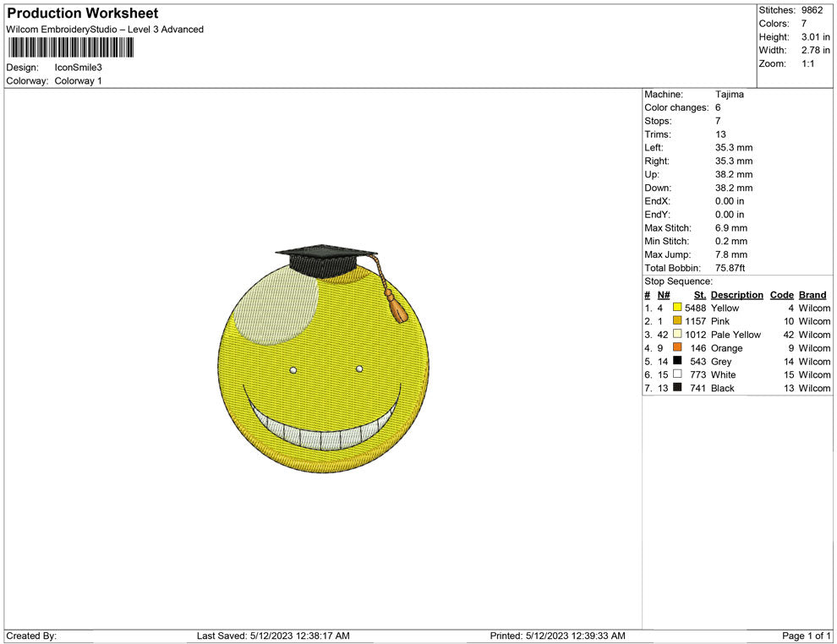837x644 pixels.
Task: Click the Width value 2.78 in
Action: click(815, 50)
